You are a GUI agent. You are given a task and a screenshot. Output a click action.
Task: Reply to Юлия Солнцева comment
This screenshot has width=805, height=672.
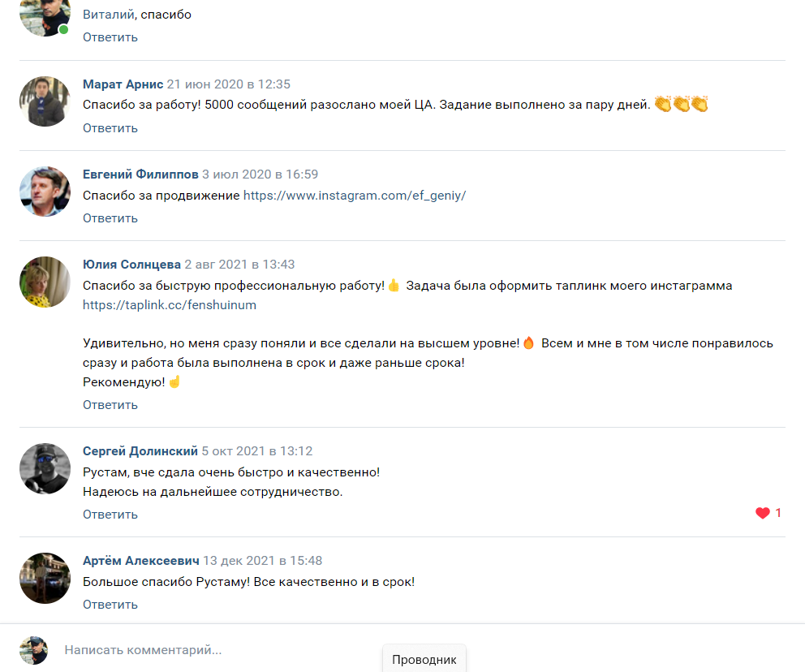(110, 405)
